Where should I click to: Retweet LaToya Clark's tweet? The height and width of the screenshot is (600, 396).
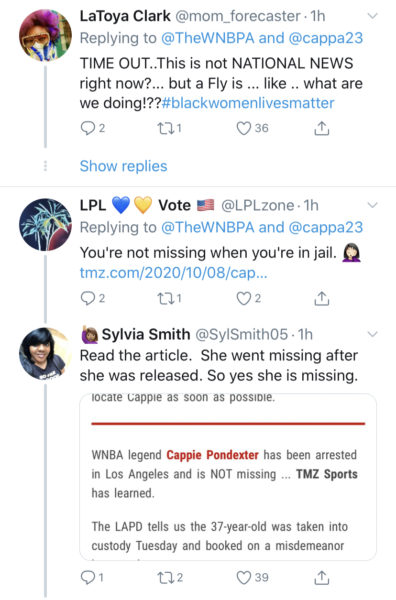166,128
